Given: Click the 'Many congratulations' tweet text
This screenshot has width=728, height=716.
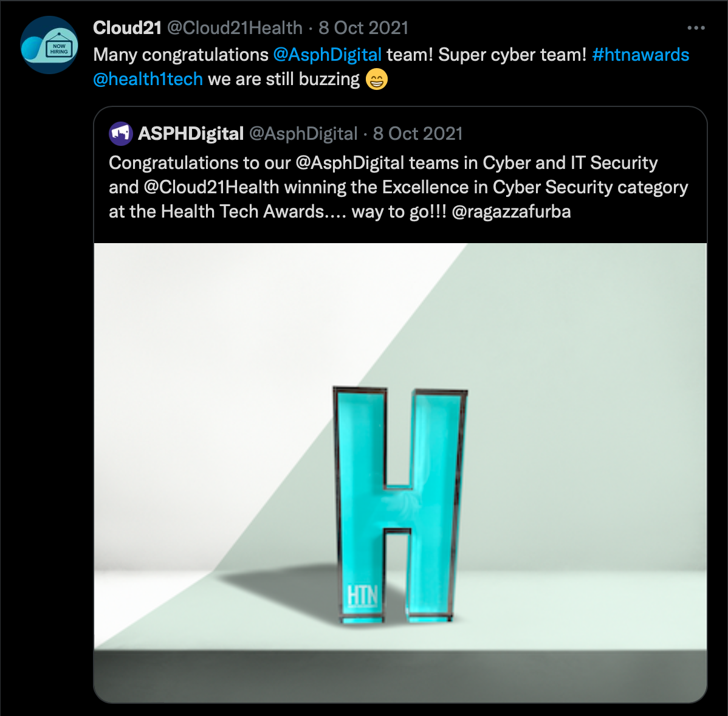Looking at the screenshot, I should click(181, 55).
